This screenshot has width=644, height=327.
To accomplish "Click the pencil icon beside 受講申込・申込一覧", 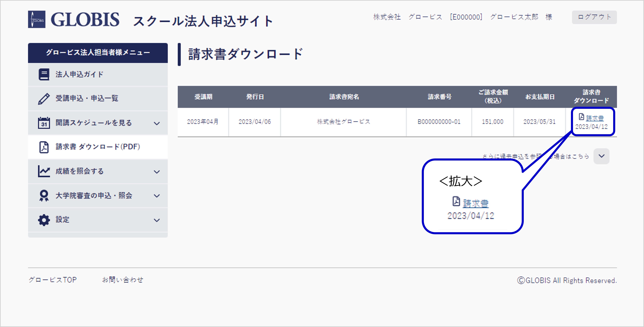I will coord(44,99).
